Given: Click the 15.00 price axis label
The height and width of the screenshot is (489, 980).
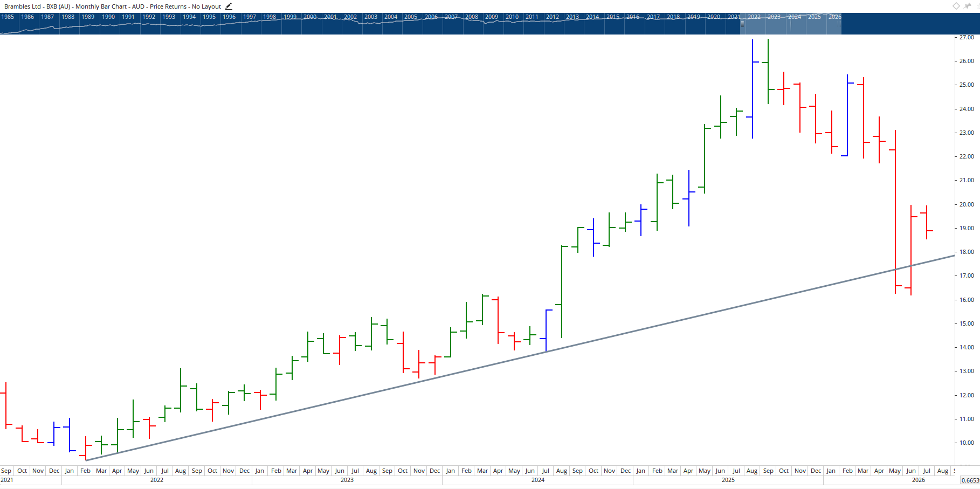Looking at the screenshot, I should coord(967,323).
